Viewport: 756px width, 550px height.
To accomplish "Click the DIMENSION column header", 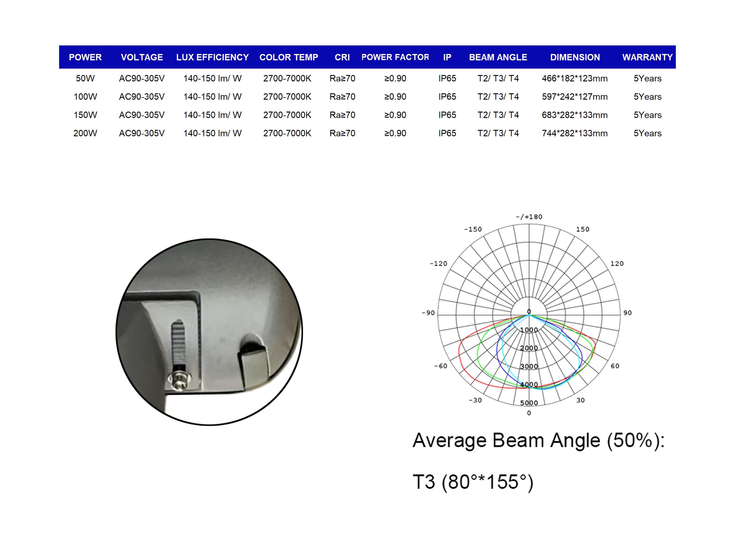I will [x=575, y=57].
